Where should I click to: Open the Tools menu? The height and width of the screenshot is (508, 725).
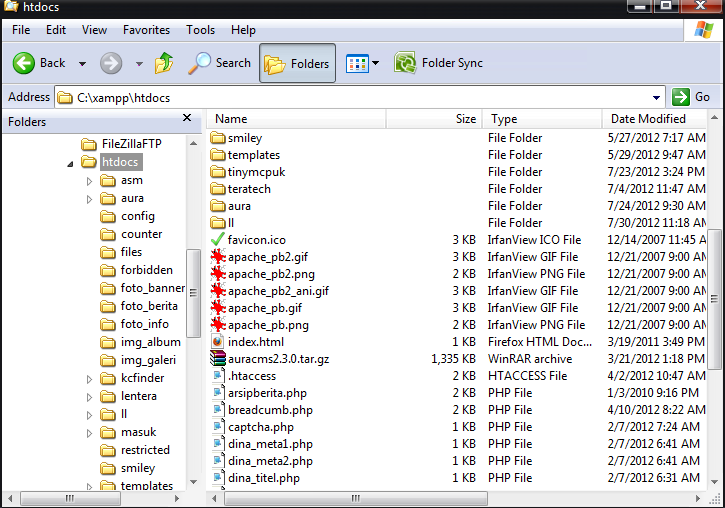click(201, 30)
